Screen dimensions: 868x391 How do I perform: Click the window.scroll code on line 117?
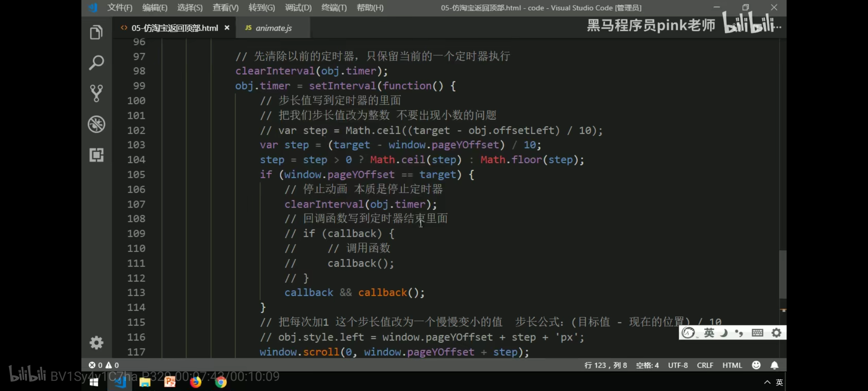[x=394, y=352]
